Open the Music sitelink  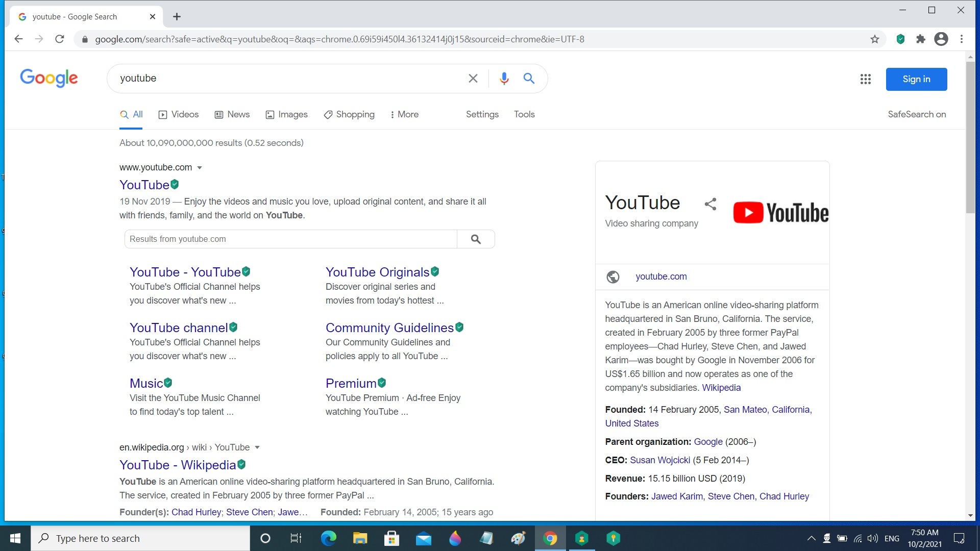(x=146, y=383)
